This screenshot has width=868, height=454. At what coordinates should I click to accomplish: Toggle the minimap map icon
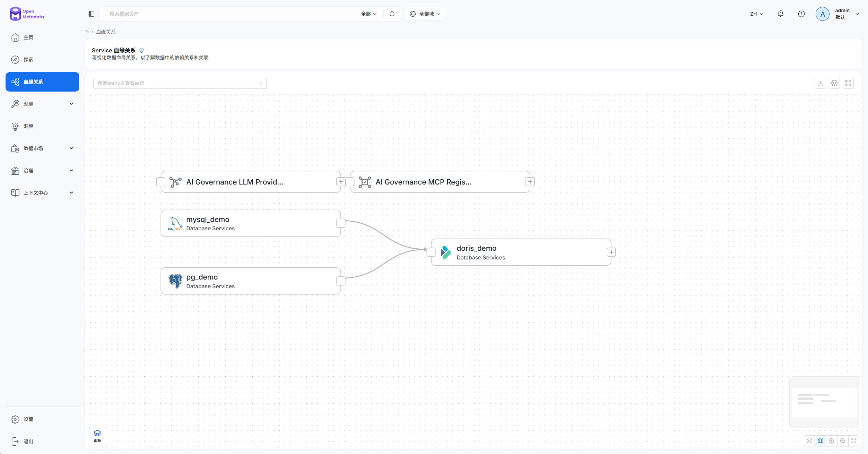tap(821, 441)
